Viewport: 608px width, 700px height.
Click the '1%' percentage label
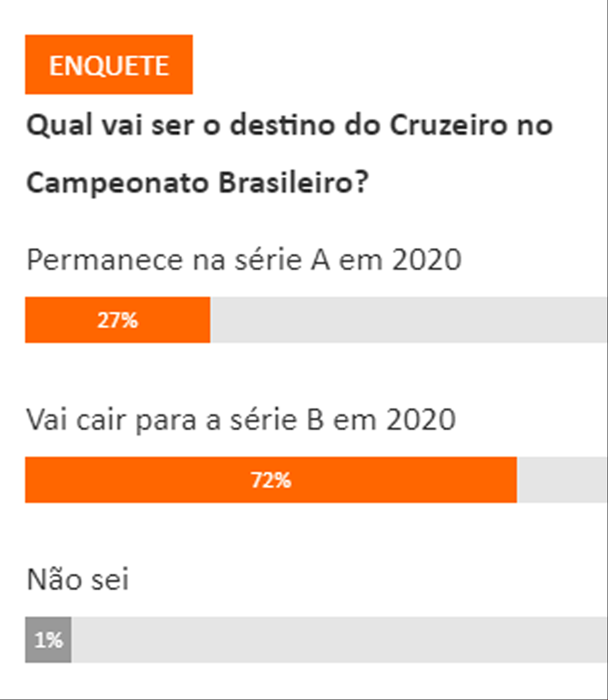[x=48, y=640]
